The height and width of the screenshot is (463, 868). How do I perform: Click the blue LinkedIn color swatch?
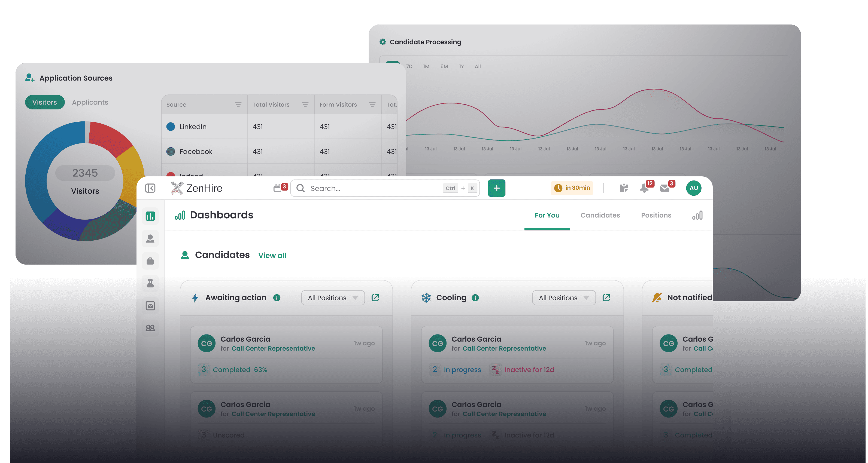(171, 127)
